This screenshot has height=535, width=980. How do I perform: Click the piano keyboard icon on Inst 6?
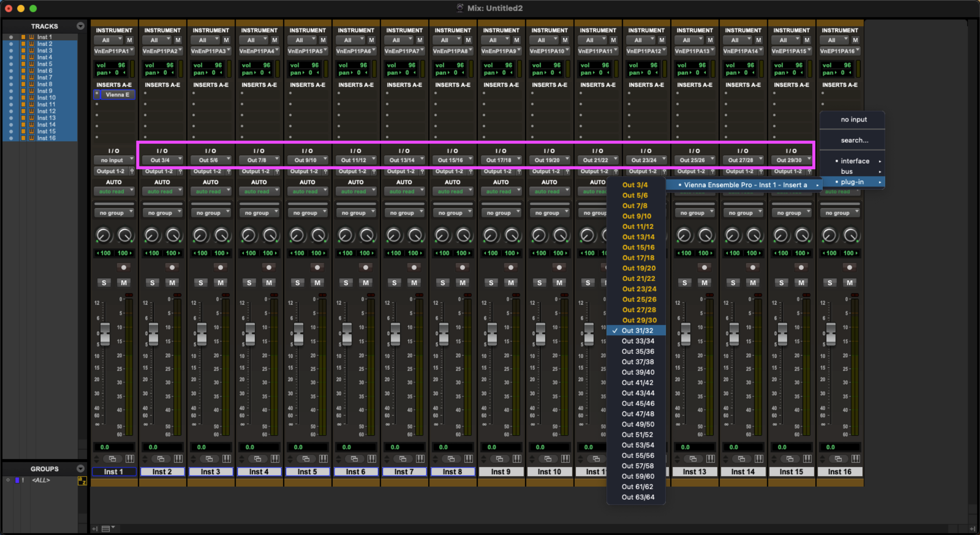coord(372,459)
